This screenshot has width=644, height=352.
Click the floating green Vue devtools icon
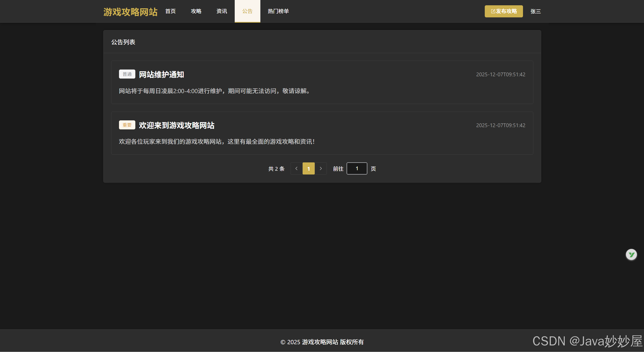pyautogui.click(x=631, y=255)
